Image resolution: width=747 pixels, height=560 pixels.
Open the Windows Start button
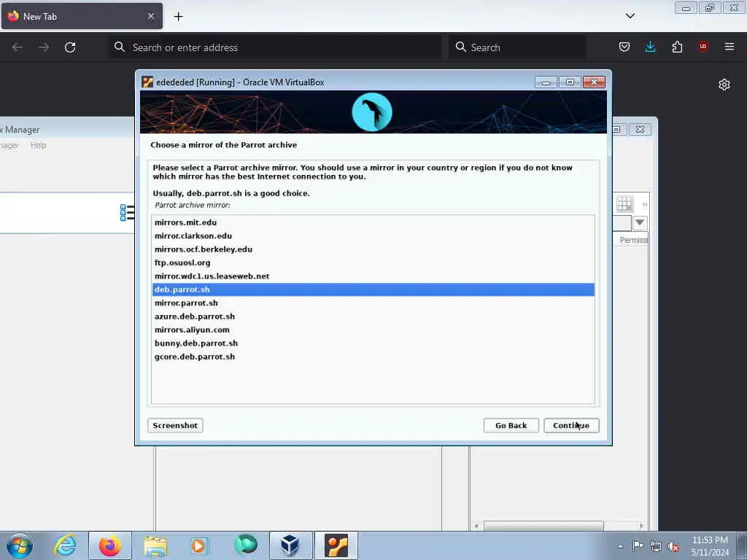coord(20,545)
